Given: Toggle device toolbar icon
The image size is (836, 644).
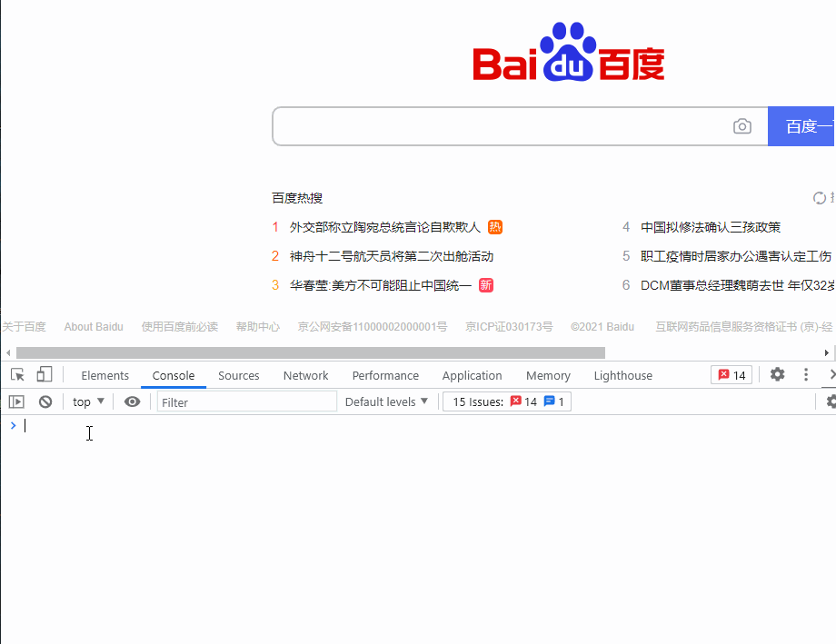Looking at the screenshot, I should [45, 375].
